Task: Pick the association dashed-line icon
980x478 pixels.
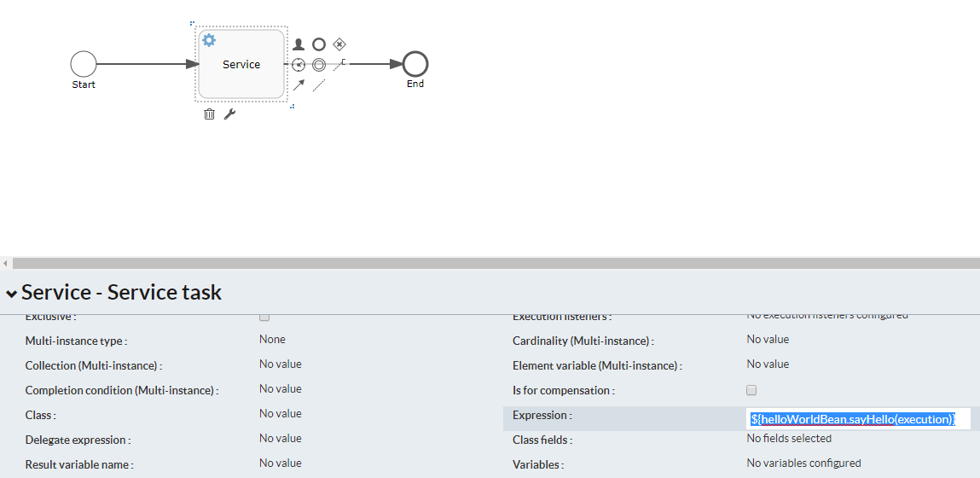Action: coord(319,85)
